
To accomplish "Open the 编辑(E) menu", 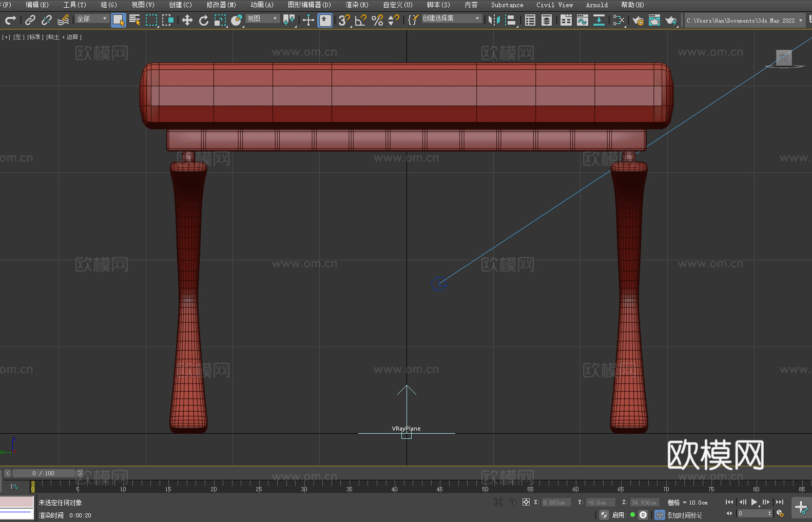I will (37, 5).
